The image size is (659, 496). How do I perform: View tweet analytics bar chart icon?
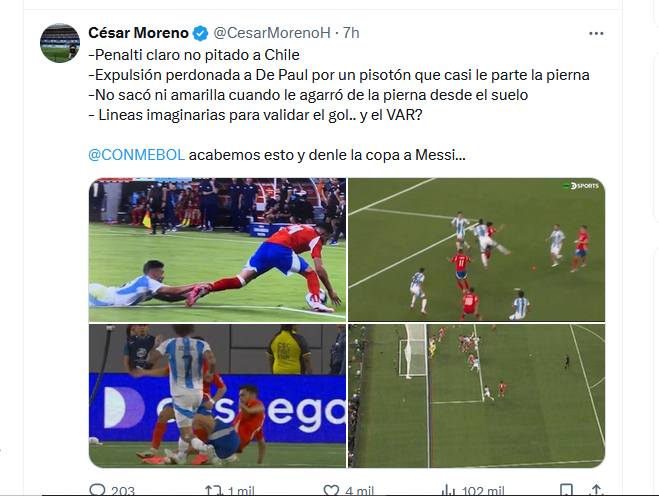point(448,490)
